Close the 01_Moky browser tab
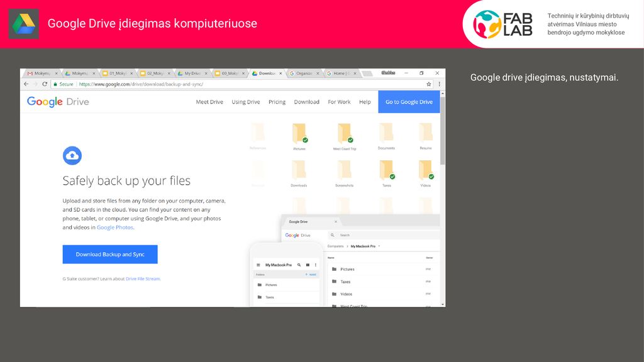The image size is (644, 362). point(131,74)
